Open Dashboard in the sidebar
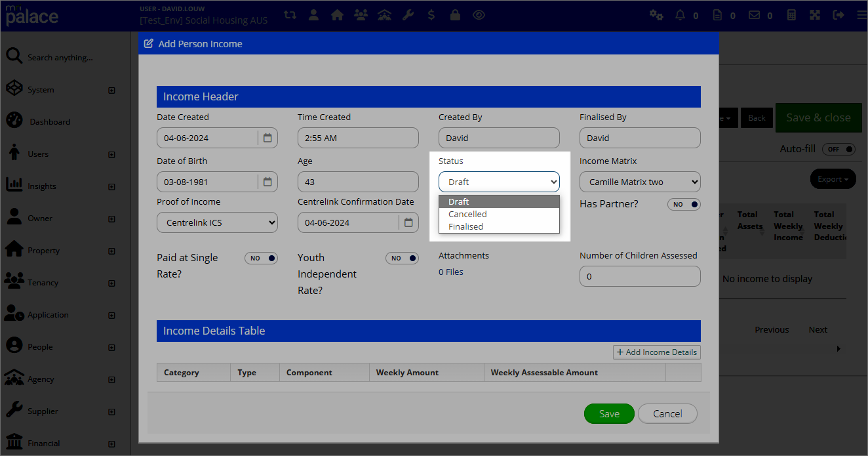868x456 pixels. pos(50,121)
